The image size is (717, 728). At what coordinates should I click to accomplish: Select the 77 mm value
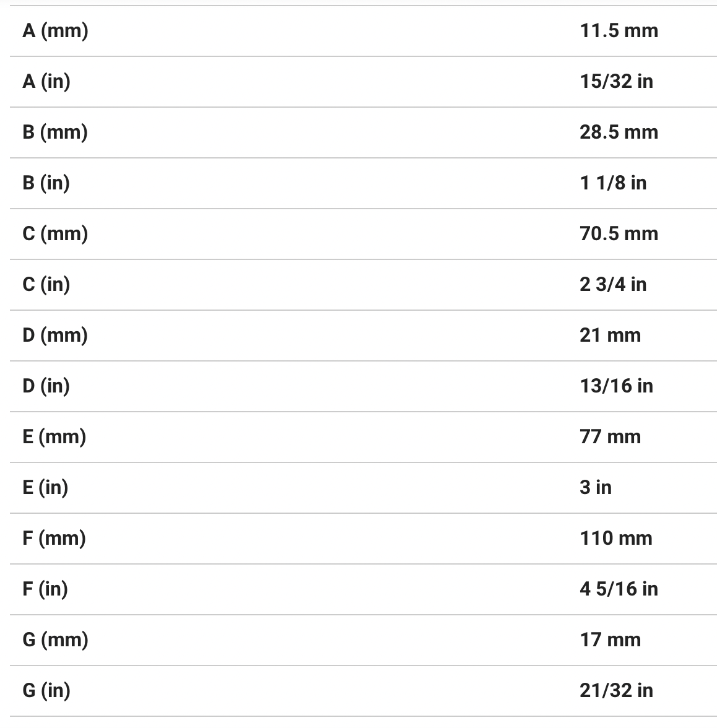point(610,436)
